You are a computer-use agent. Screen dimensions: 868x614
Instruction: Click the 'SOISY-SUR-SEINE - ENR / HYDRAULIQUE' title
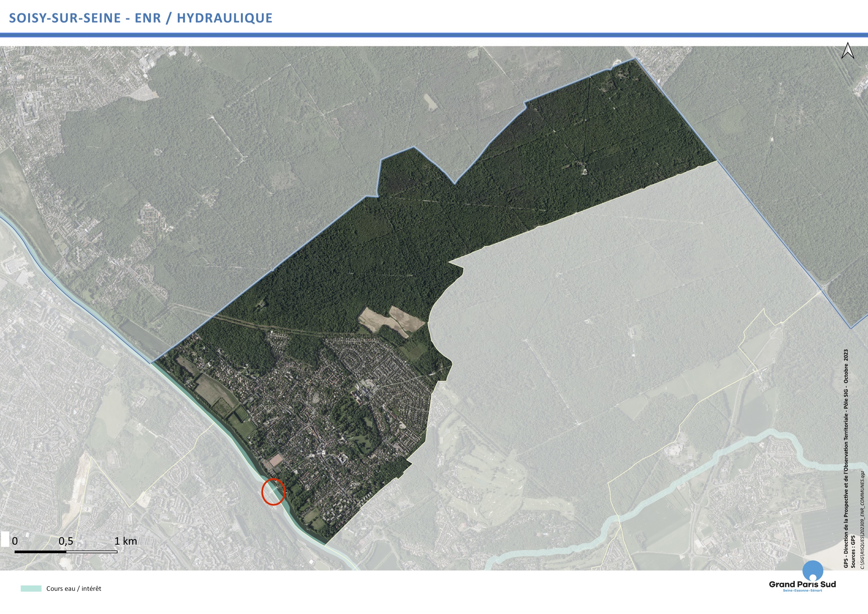(x=141, y=18)
